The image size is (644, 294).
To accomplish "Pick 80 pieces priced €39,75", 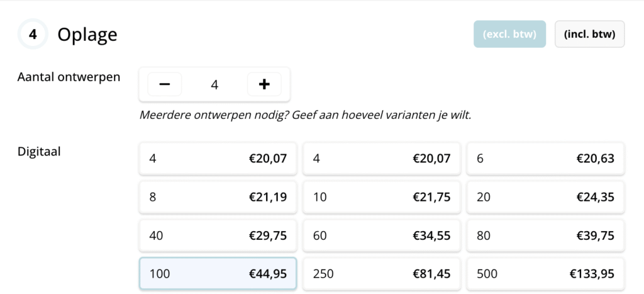I will tap(545, 235).
